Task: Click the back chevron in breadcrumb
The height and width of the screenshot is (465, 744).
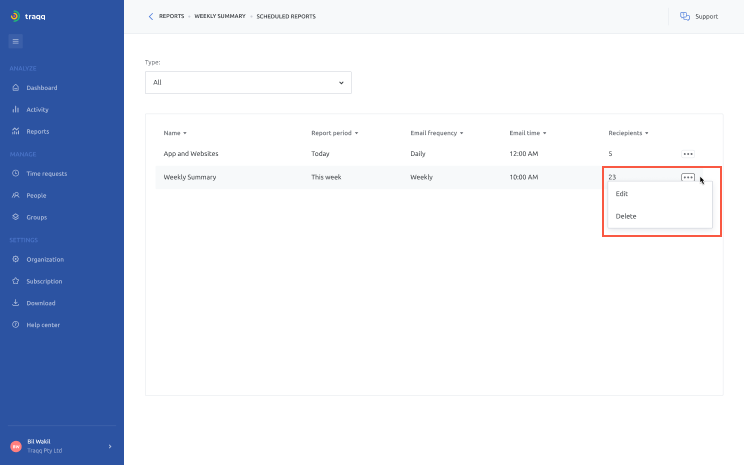Action: pyautogui.click(x=151, y=16)
